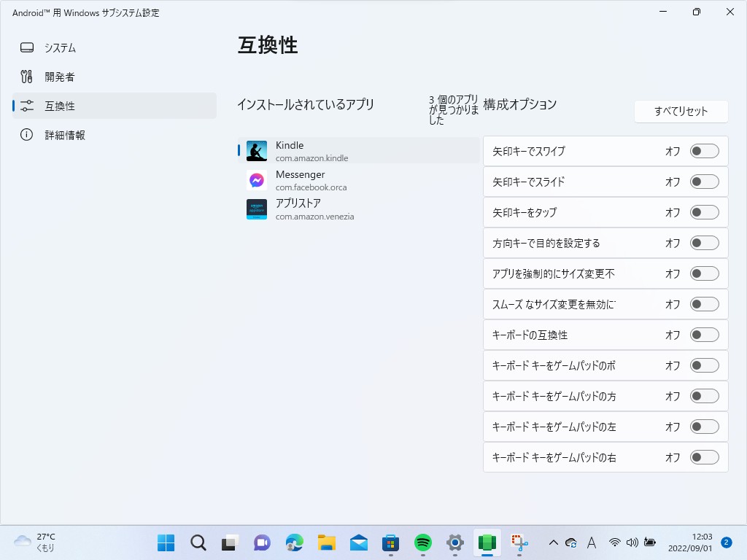This screenshot has width=747, height=560.
Task: Click the Windows Start button
Action: coord(166,542)
